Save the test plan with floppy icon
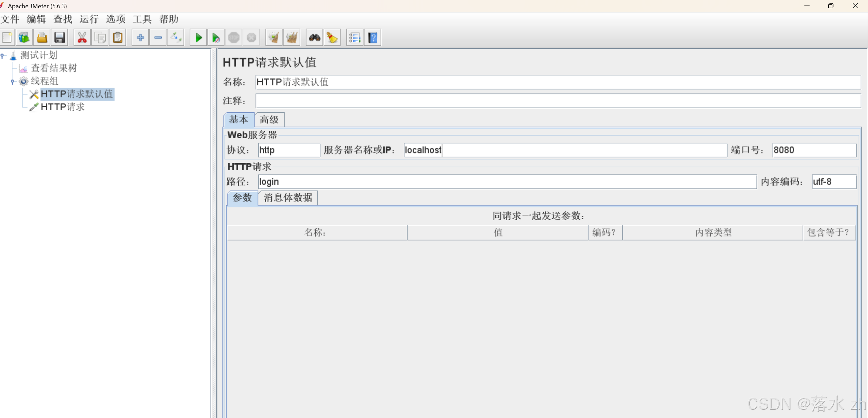 pyautogui.click(x=59, y=37)
